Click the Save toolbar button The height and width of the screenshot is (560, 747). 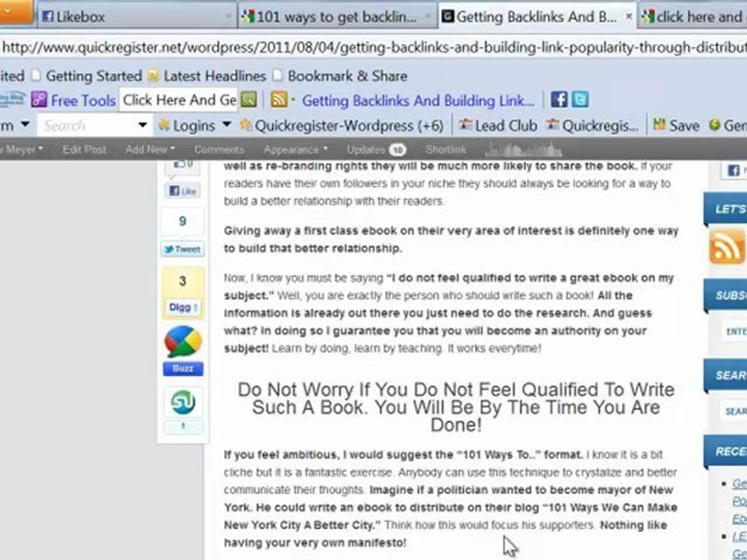pos(676,125)
